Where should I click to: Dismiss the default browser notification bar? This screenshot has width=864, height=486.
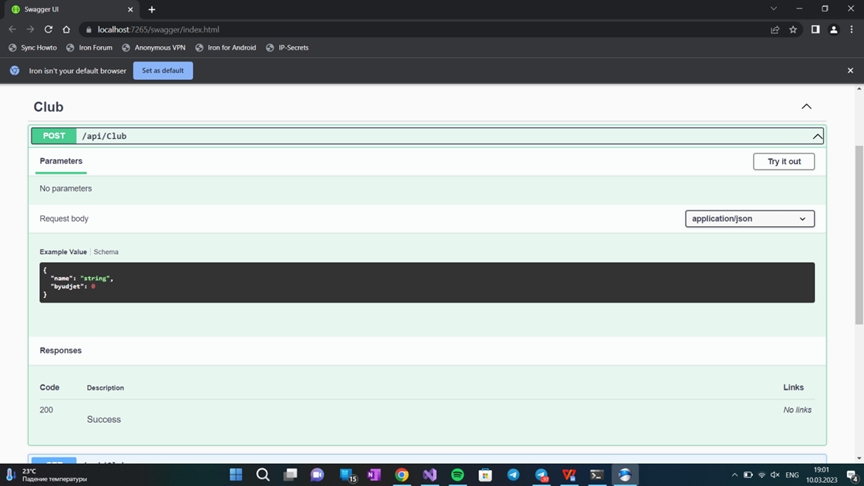pyautogui.click(x=850, y=71)
